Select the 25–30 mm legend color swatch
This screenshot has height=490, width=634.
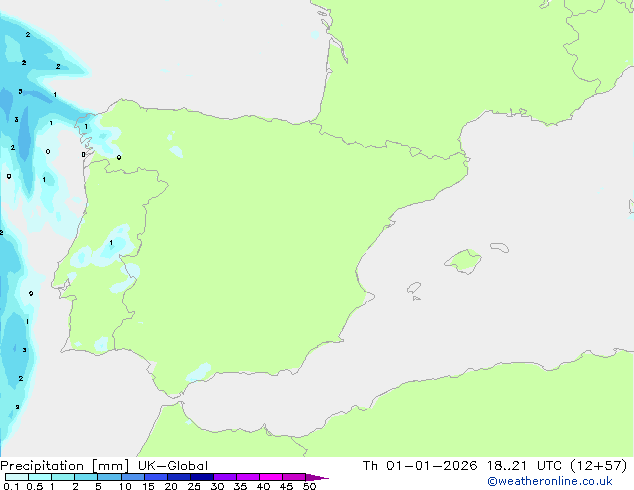point(201,477)
